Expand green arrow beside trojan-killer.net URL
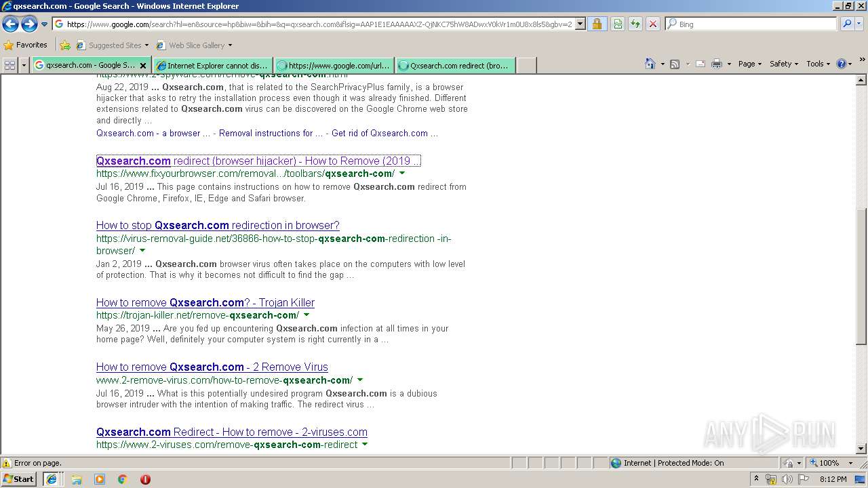The image size is (868, 488). pos(307,315)
